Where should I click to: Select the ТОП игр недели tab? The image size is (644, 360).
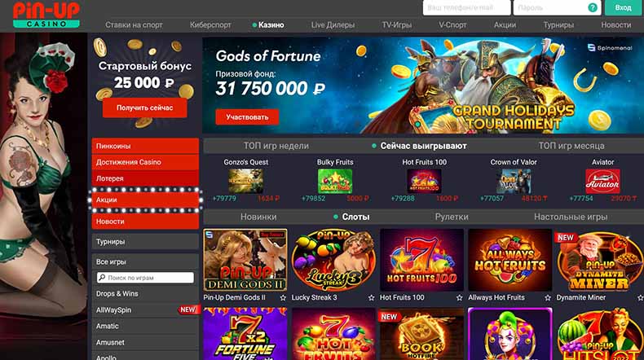(276, 146)
